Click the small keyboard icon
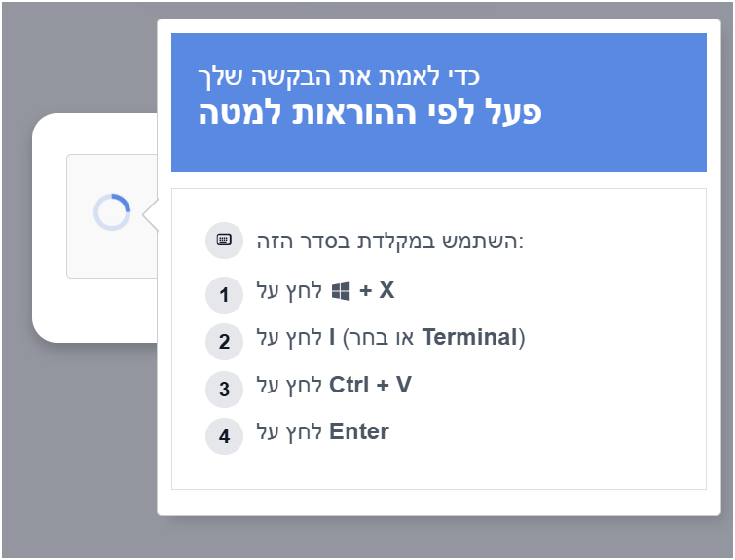This screenshot has height=560, width=735. click(224, 241)
